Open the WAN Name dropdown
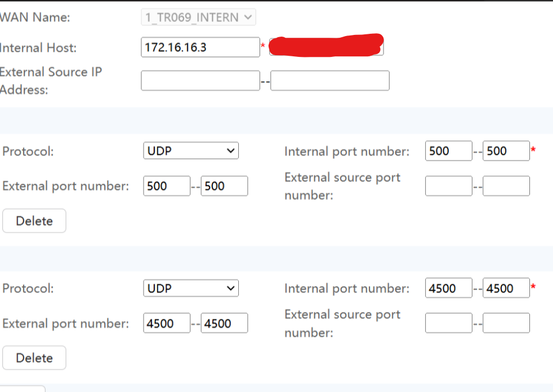Screen dimensions: 553x392 (x=198, y=16)
